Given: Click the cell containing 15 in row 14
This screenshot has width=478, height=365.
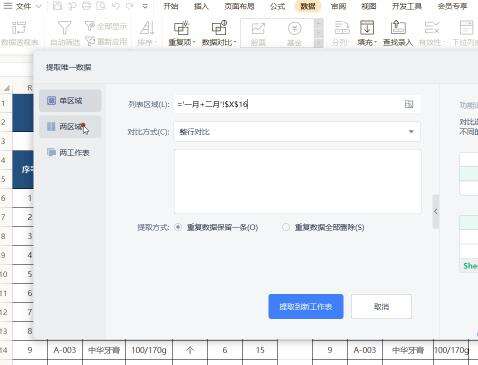Looking at the screenshot, I should (x=260, y=350).
